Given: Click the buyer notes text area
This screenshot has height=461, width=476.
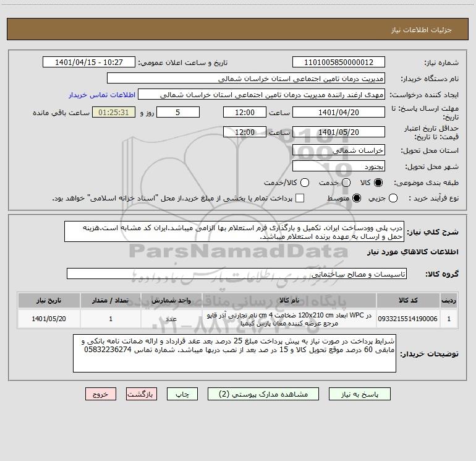Looking at the screenshot, I should [235, 353].
